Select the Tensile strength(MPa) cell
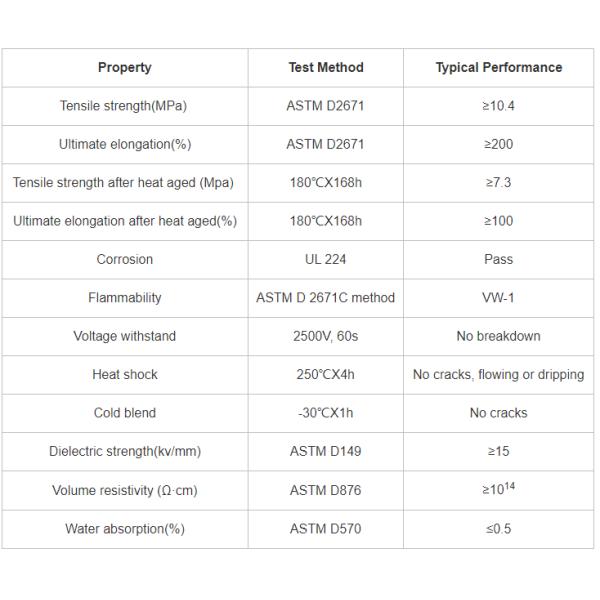600x600 pixels. click(x=125, y=106)
